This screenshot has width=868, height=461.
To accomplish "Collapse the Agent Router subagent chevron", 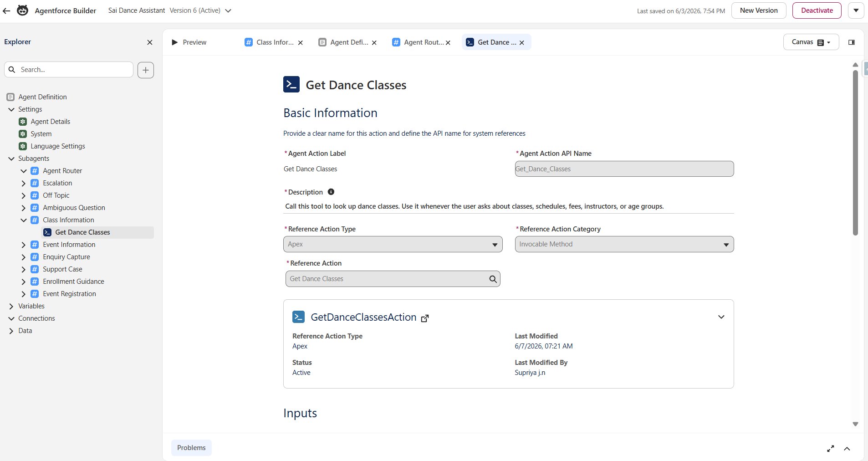I will pyautogui.click(x=24, y=171).
